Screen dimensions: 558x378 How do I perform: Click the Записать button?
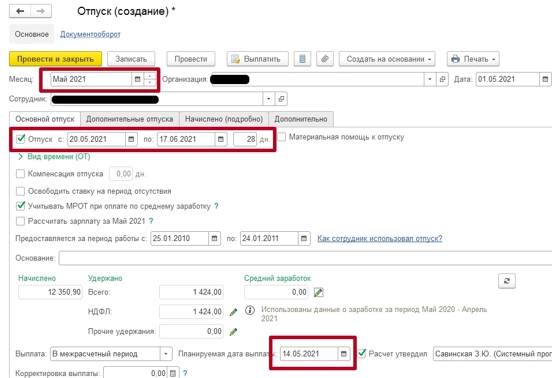[x=131, y=59]
